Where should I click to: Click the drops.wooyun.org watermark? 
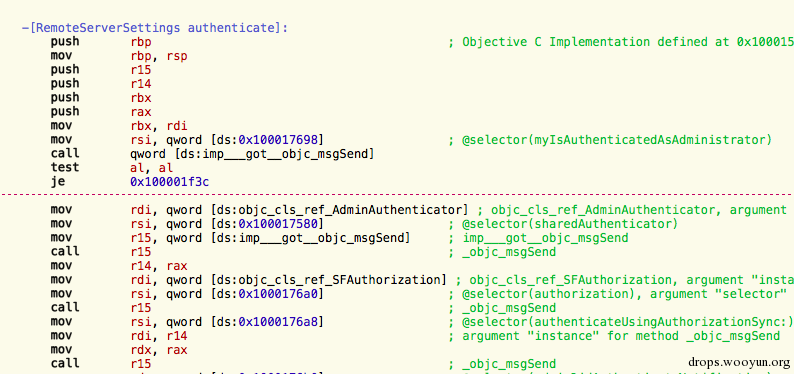(x=739, y=362)
